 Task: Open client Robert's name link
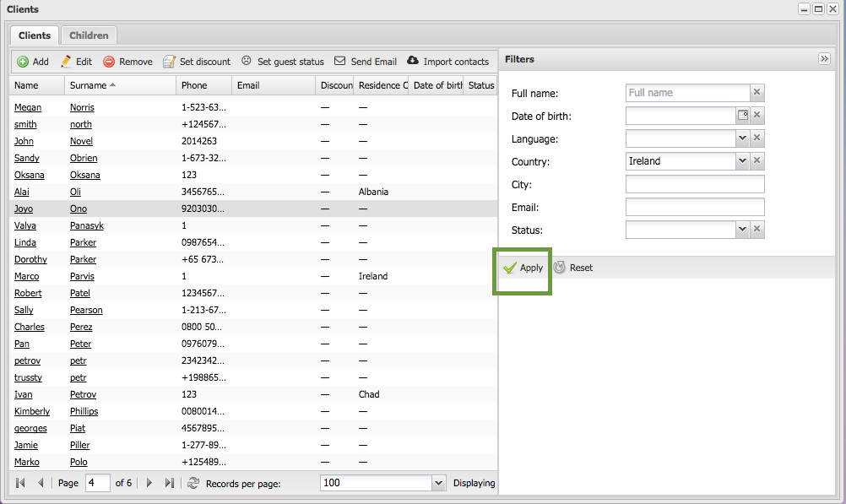coord(28,294)
